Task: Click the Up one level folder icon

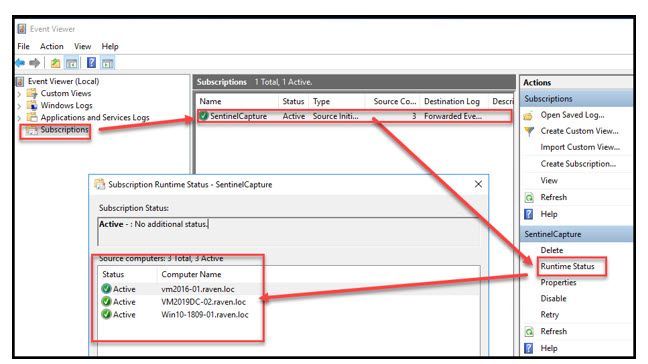Action: point(55,63)
